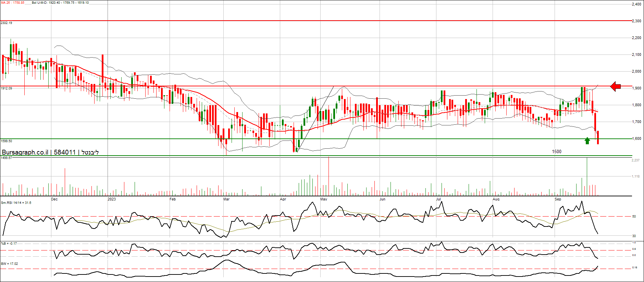This screenshot has width=644, height=282.
Task: Click the Bol U-M-D indicator label
Action: click(x=60, y=3)
